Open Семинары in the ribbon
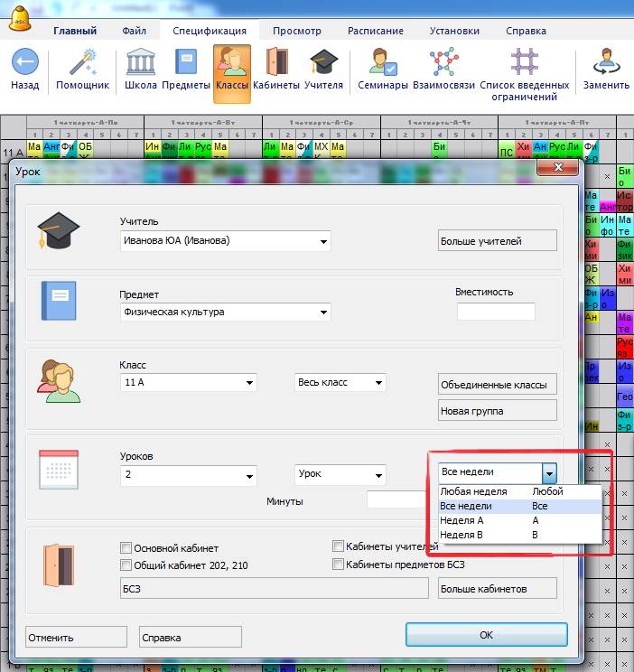This screenshot has width=634, height=672. pos(382,63)
